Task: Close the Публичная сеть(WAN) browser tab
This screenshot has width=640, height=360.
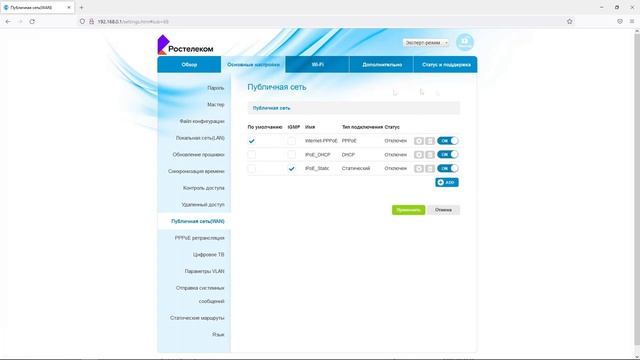Action: click(x=69, y=7)
